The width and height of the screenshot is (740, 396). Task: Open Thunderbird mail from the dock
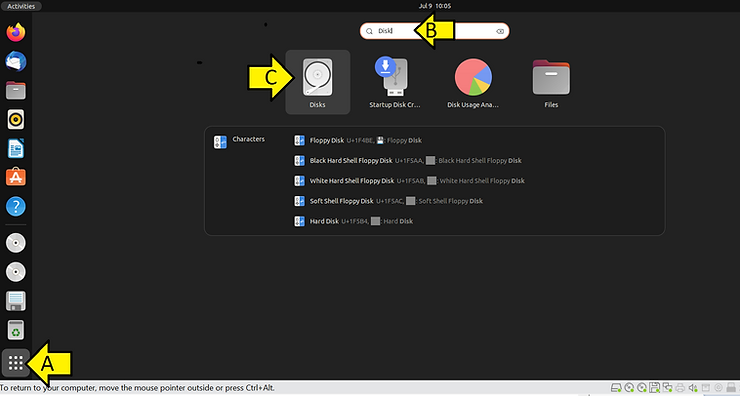click(x=16, y=61)
